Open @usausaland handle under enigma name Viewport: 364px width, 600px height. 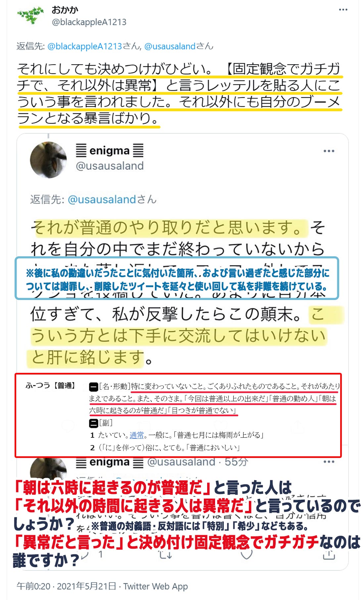click(x=110, y=166)
